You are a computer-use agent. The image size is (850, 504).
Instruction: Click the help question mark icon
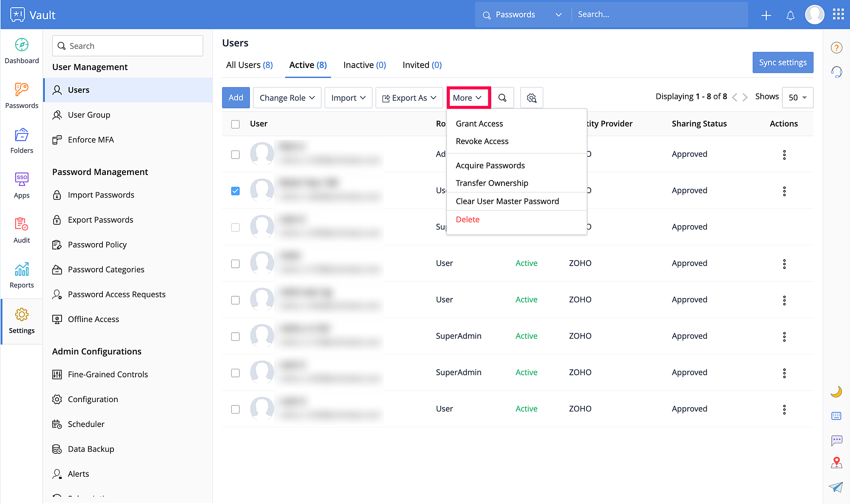coord(836,48)
